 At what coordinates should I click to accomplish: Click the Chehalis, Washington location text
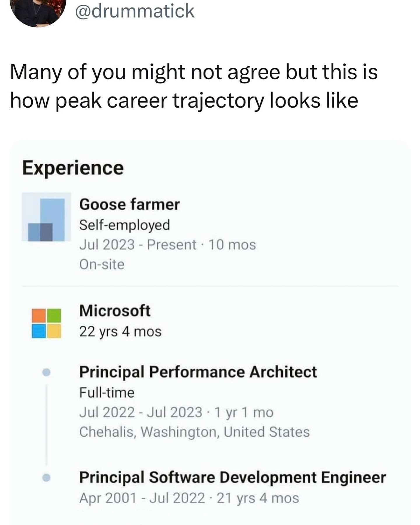(194, 432)
